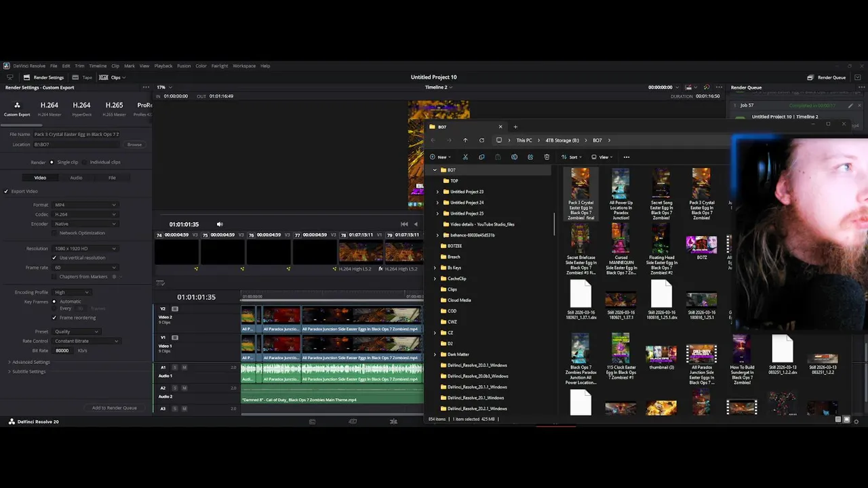Edit Job 57 with pencil icon
The image size is (868, 488).
pos(850,106)
